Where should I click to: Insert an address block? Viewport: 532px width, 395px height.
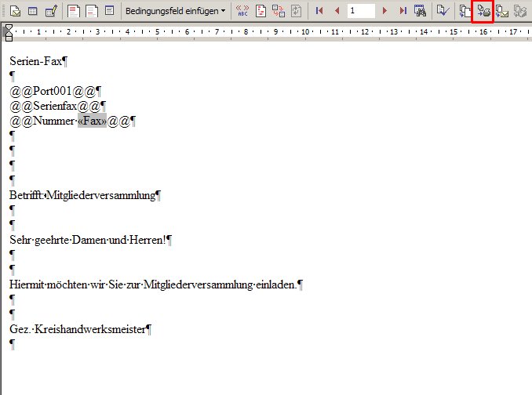pyautogui.click(x=73, y=11)
